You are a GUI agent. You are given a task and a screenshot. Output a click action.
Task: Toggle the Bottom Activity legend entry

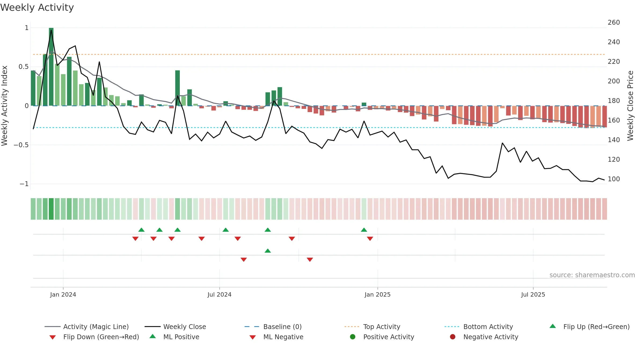[x=479, y=327]
